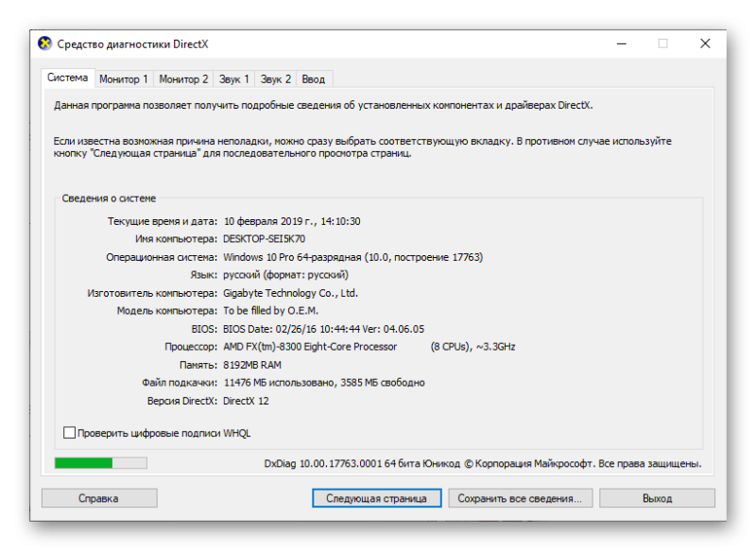Select computer name DESKTOP-SEI5K70
The width and height of the screenshot is (756, 551).
pyautogui.click(x=264, y=239)
